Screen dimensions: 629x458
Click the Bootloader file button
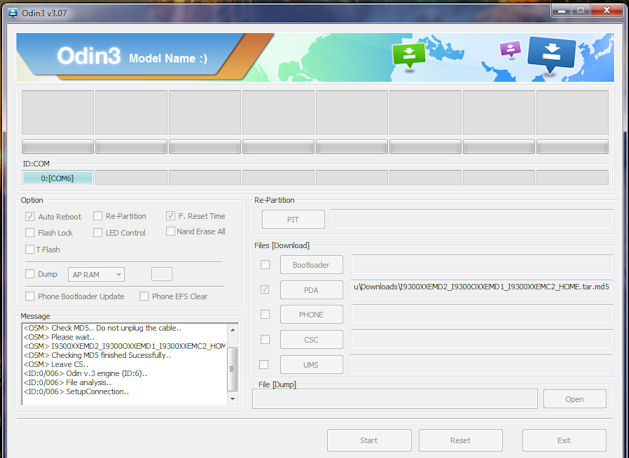click(x=311, y=265)
